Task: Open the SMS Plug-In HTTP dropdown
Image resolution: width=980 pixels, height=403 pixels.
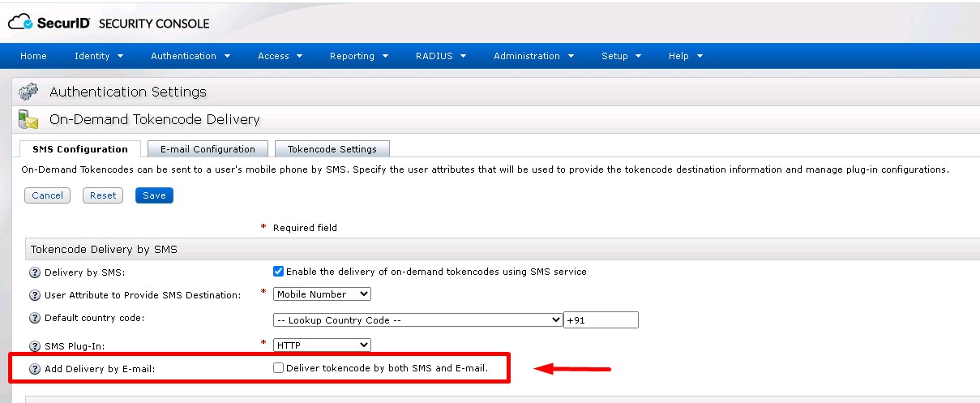Action: pos(322,345)
